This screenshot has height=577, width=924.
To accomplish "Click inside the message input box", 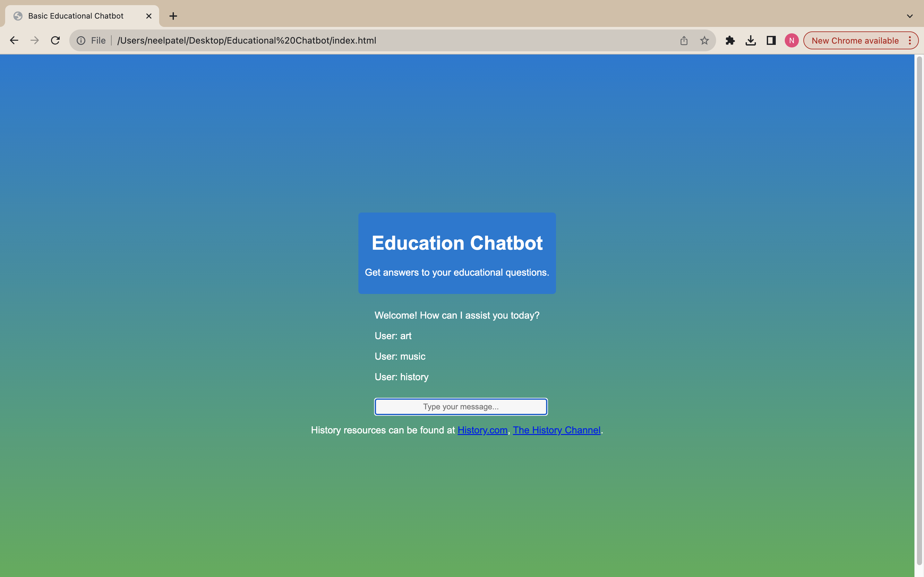I will tap(460, 406).
